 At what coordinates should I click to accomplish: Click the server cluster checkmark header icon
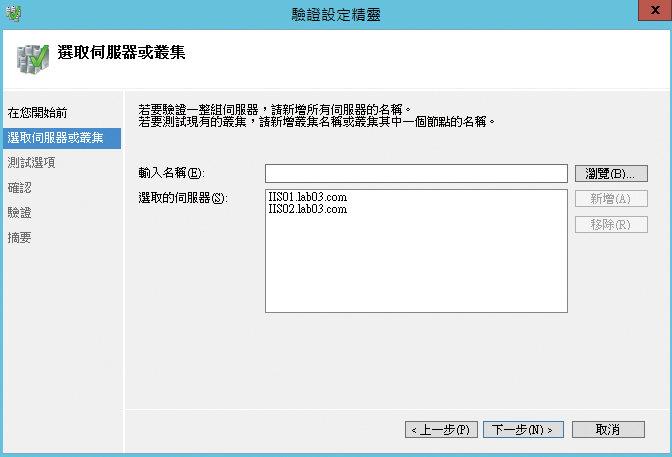(33, 59)
